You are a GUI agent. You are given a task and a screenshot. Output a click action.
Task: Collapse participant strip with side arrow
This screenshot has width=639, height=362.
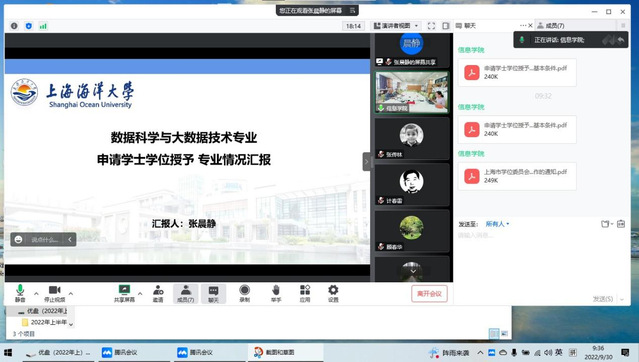(366, 161)
